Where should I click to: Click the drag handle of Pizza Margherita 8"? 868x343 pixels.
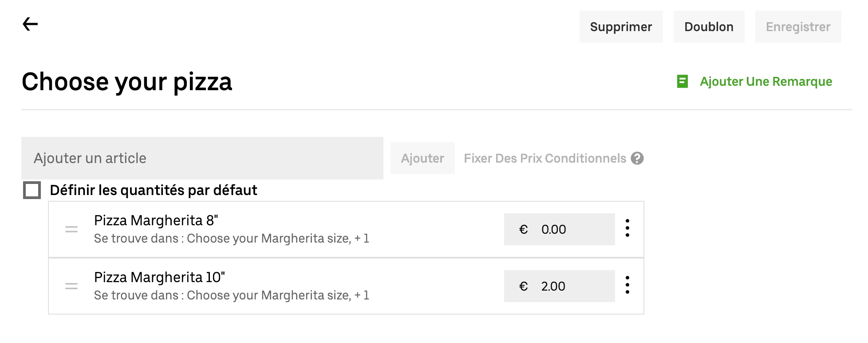point(71,229)
